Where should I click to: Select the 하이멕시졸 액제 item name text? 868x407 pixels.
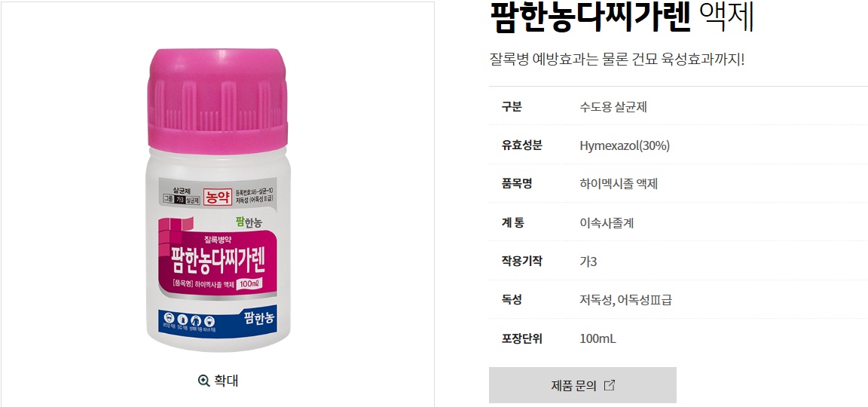[619, 184]
